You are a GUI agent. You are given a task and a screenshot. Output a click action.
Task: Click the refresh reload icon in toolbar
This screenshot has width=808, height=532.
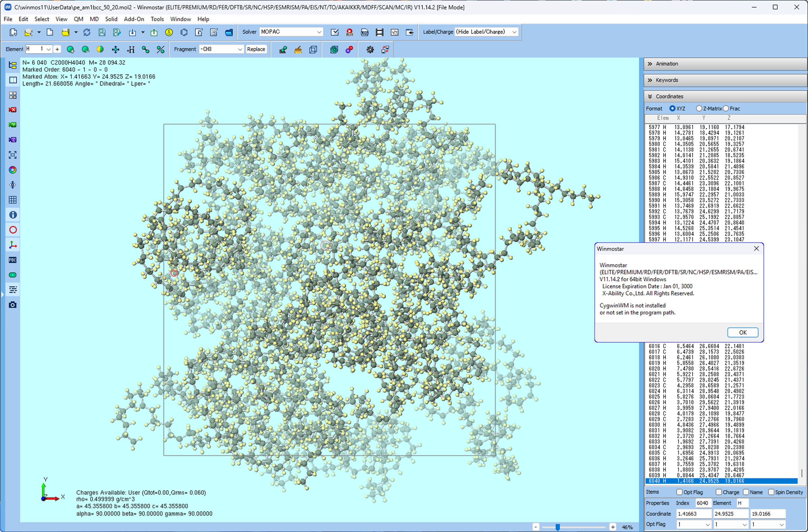click(x=87, y=32)
